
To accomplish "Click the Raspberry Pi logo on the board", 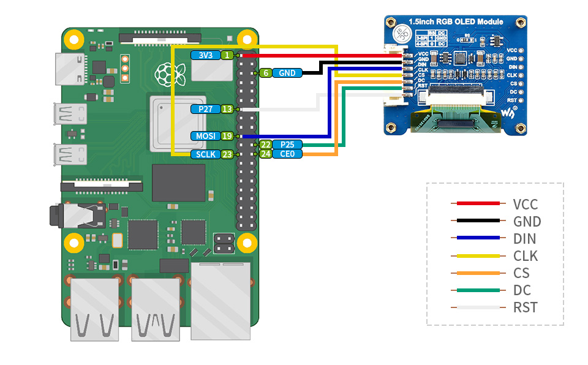I will point(164,75).
